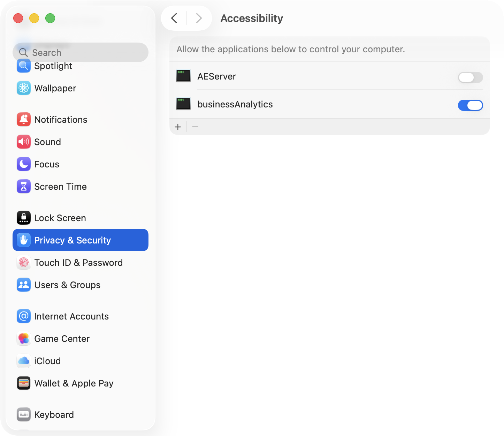Remove application with the minus button
This screenshot has height=436, width=504.
[x=195, y=127]
